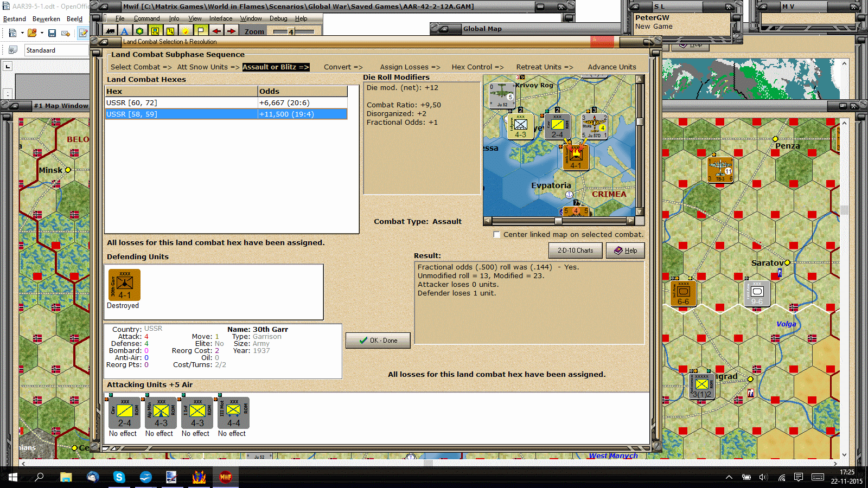The image size is (868, 488).
Task: Open the Info menu
Action: click(x=174, y=18)
